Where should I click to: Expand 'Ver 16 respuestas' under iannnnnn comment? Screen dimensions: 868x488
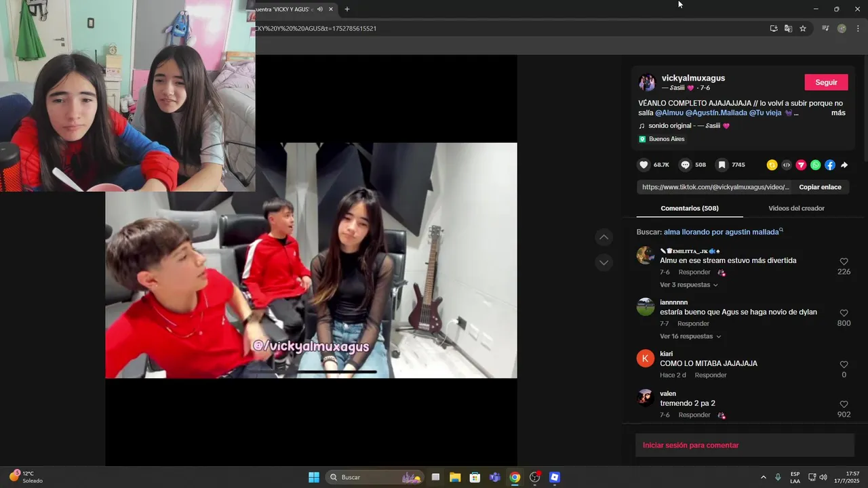(690, 336)
